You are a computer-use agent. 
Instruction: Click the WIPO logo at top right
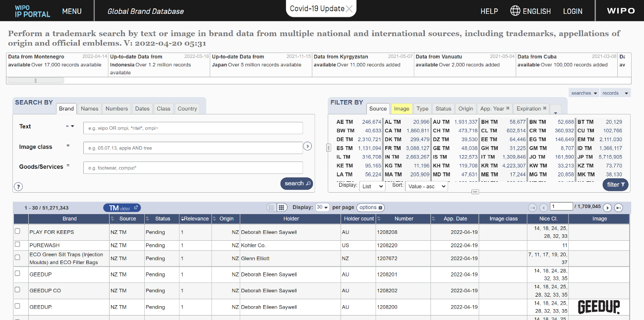pyautogui.click(x=621, y=10)
